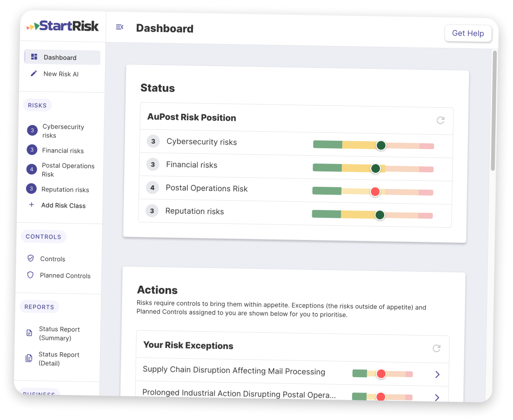513x420 pixels.
Task: Expand Supply Chain Disruption exception via chevron
Action: [x=437, y=374]
